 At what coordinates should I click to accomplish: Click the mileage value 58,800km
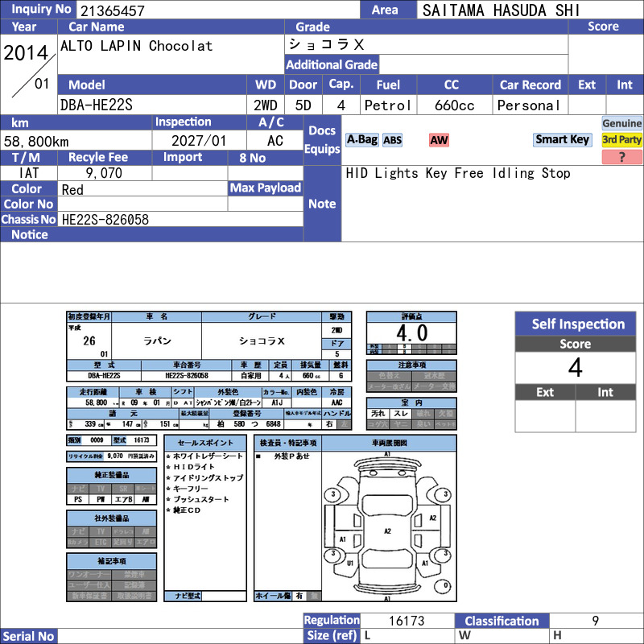point(36,142)
